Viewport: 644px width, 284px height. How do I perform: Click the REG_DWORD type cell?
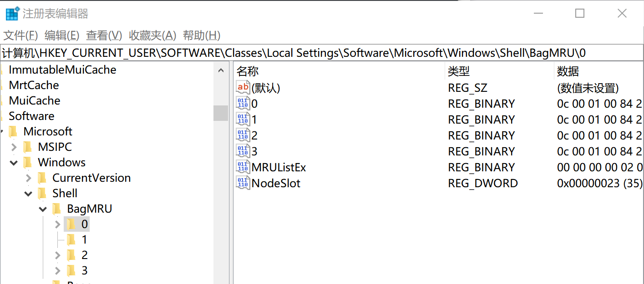point(482,183)
